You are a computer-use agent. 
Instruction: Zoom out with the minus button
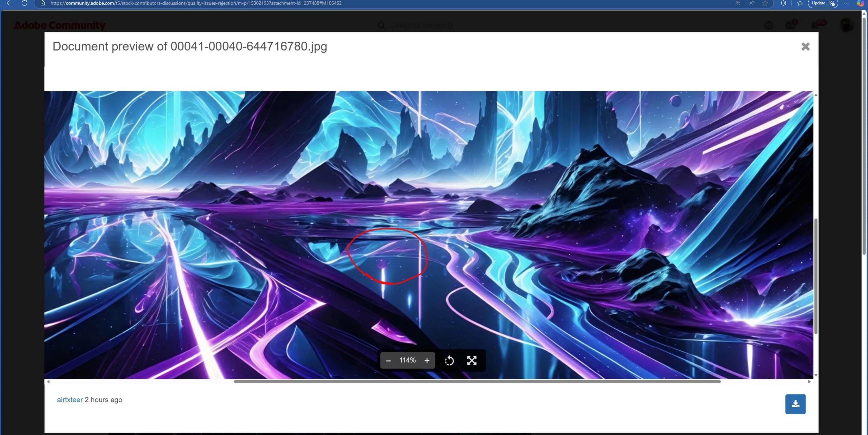pos(388,360)
